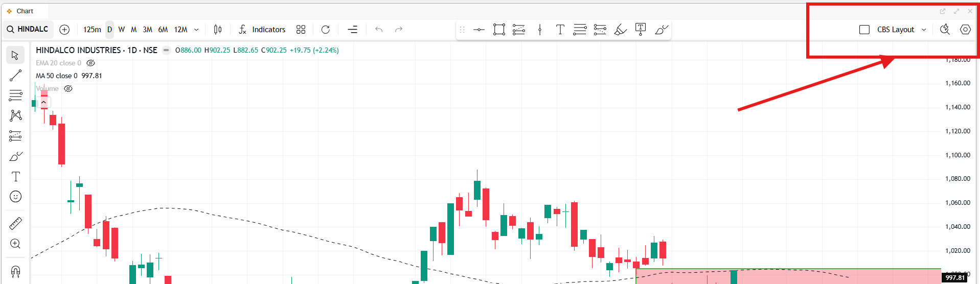Select the Chart tab

(25, 11)
